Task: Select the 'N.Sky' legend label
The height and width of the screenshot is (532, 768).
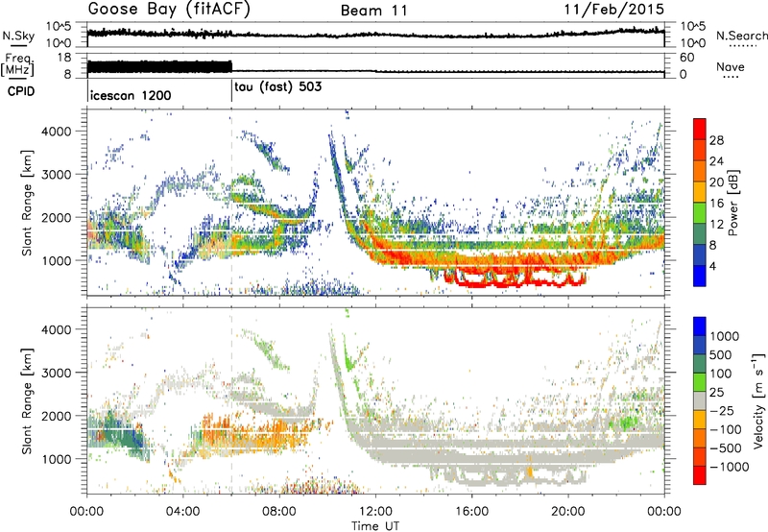Action: (18, 36)
